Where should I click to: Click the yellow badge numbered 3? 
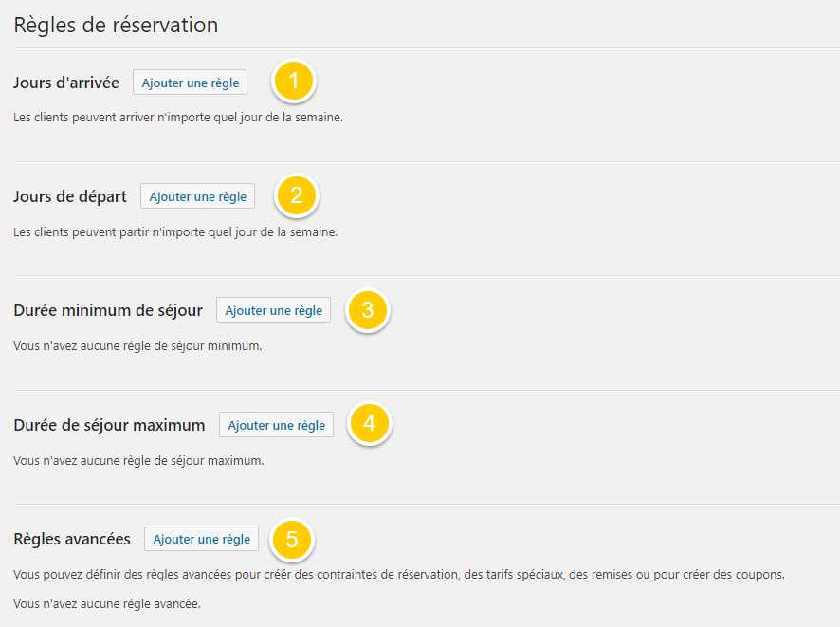point(368,310)
